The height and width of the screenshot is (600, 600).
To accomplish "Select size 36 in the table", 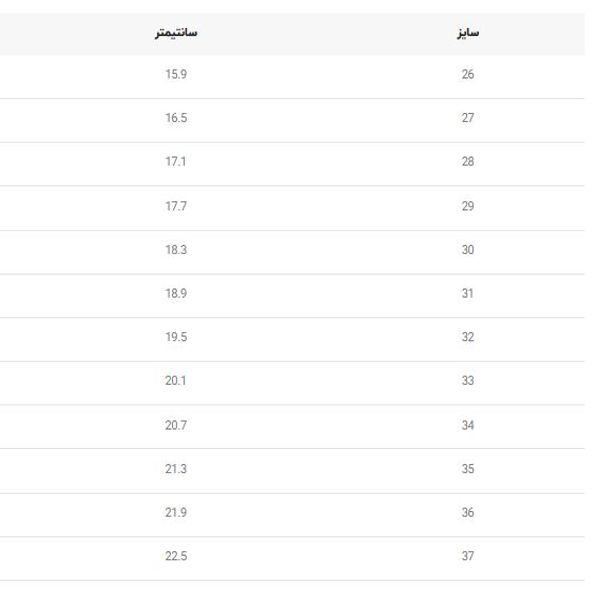I will pyautogui.click(x=467, y=513).
